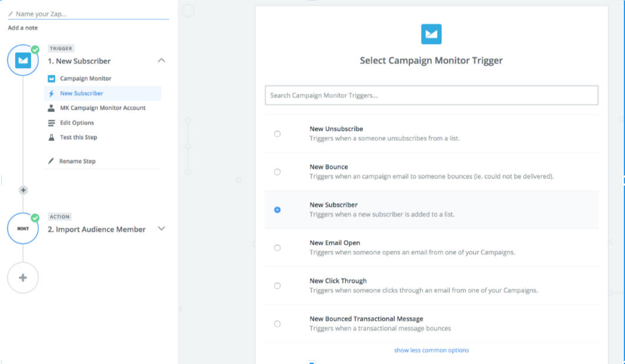Viewport: 625px width, 364px height.
Task: Click description 'Triggers when a new subscriber is added'
Action: 382,214
